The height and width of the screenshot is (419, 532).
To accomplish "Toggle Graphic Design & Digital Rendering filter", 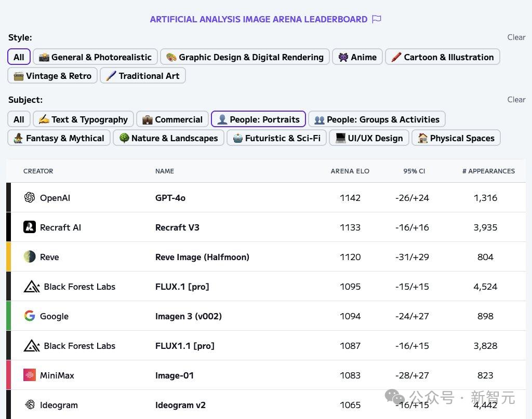I will pos(245,57).
